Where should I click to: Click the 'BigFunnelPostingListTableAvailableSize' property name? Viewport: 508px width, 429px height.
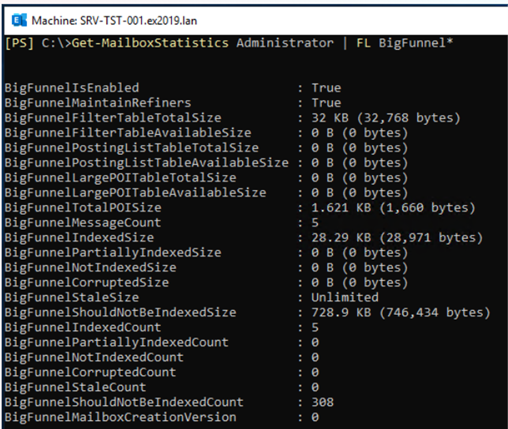[147, 163]
